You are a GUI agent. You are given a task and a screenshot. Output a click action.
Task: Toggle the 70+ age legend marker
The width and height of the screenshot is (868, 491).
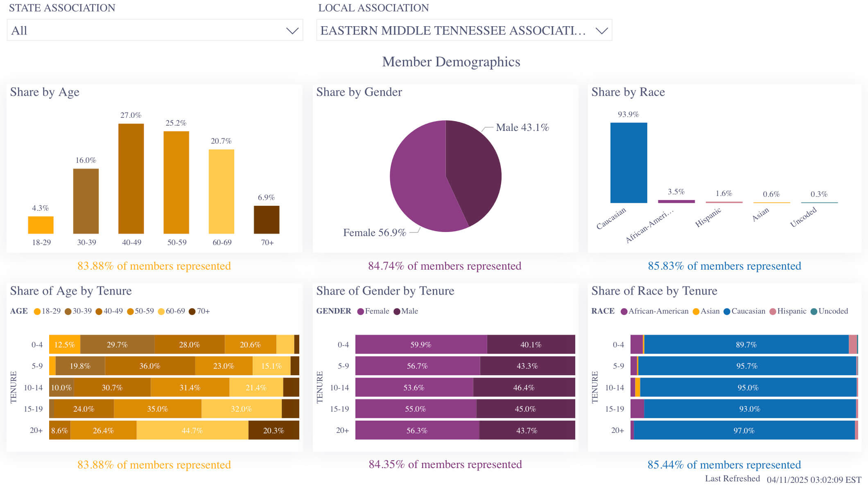pos(192,311)
